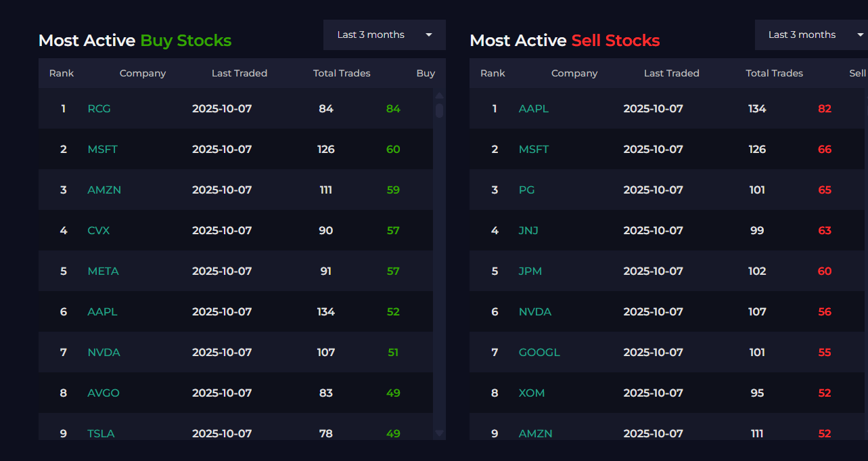This screenshot has width=868, height=461.
Task: Open AVGO company link
Action: [104, 393]
